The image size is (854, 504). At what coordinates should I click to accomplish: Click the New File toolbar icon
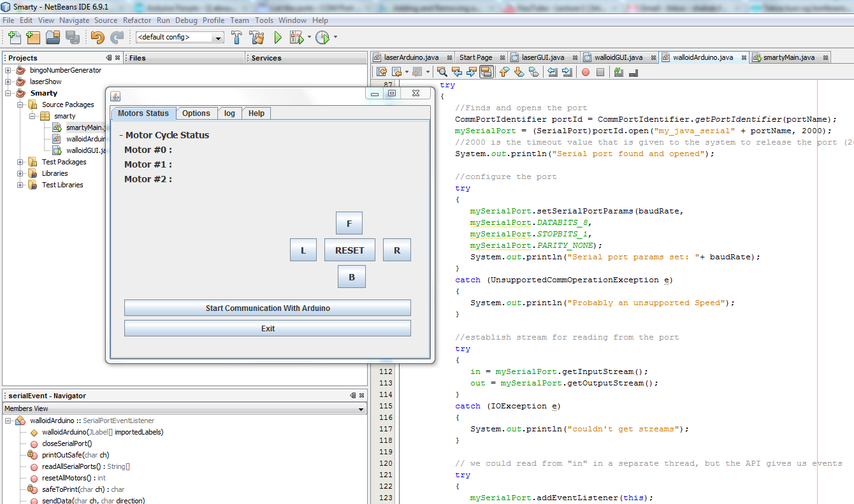14,37
